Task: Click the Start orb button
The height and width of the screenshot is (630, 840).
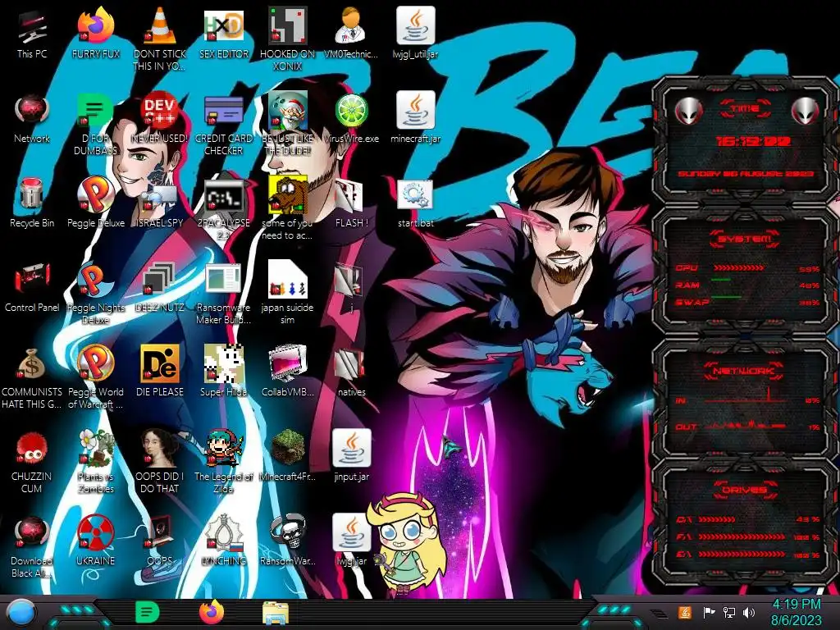Action: [x=22, y=612]
